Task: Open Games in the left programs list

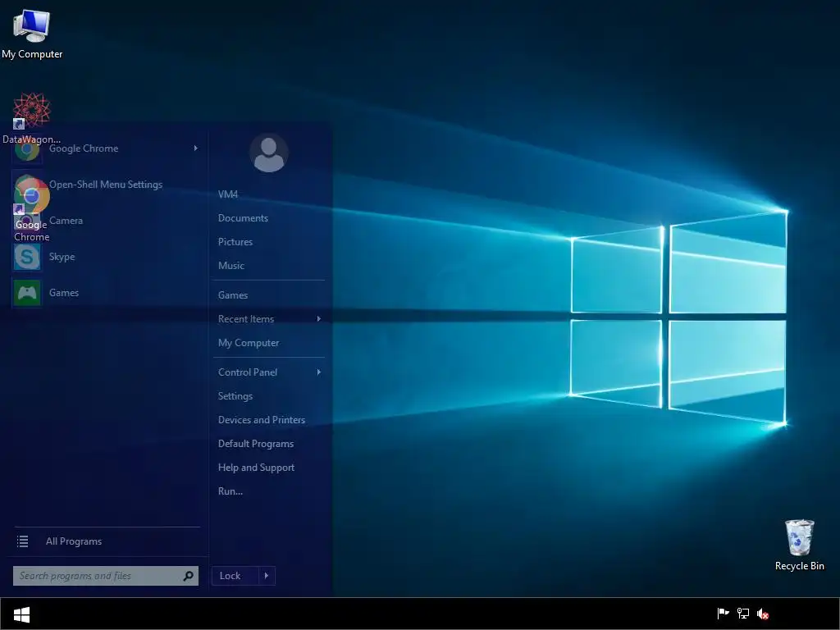Action: pos(107,293)
